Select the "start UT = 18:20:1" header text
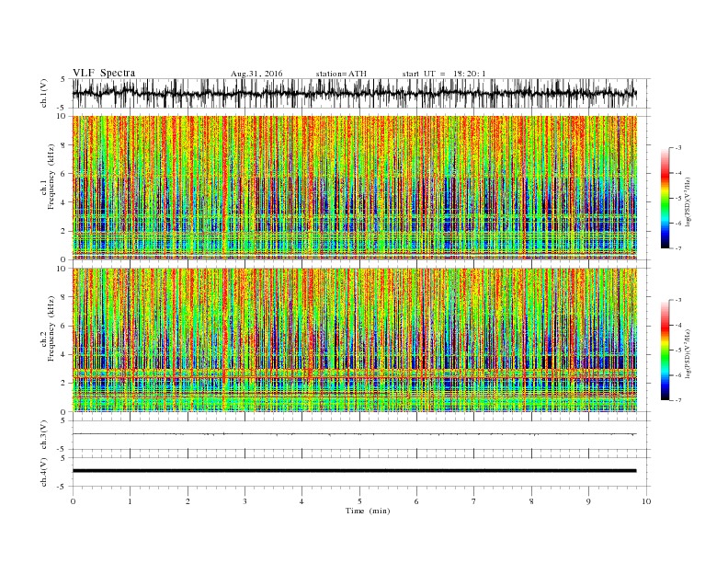 443,74
